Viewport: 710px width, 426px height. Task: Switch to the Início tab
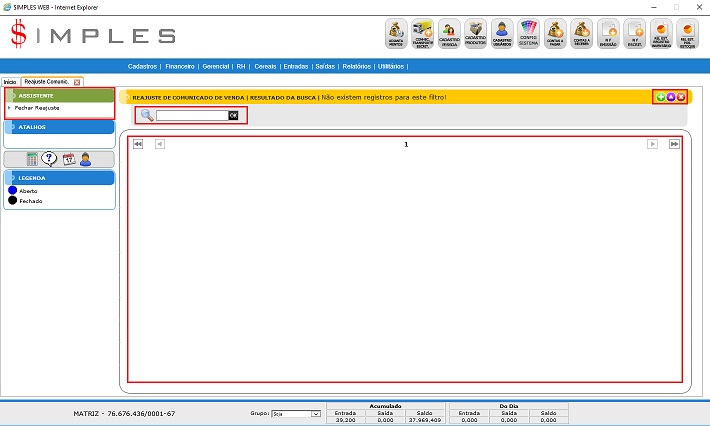click(10, 81)
